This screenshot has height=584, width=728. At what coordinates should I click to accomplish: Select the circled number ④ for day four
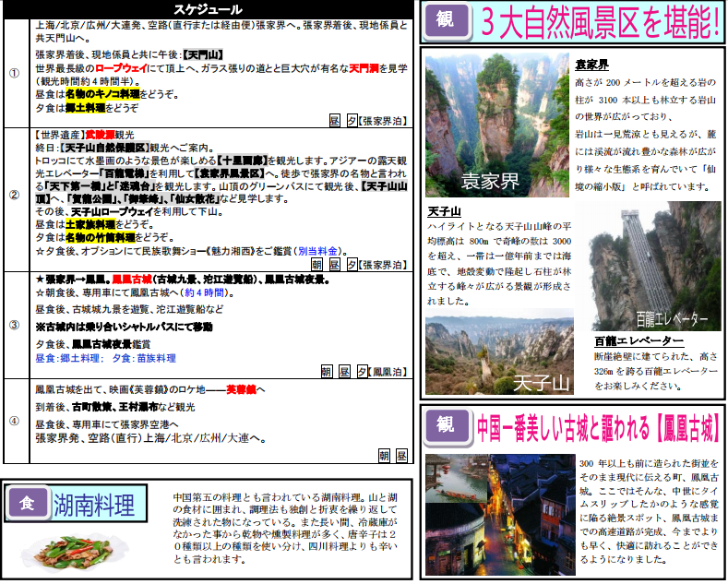coord(15,421)
